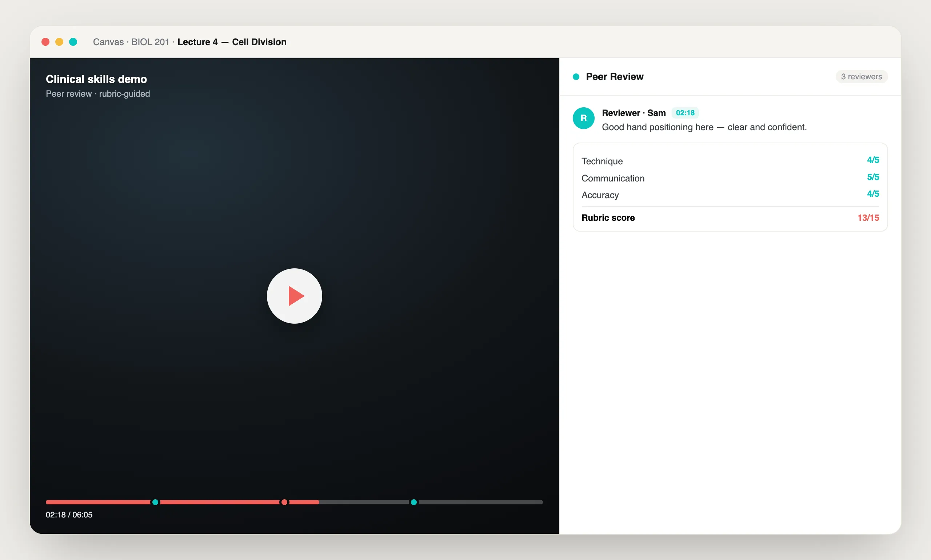Click 'Canvas · BIOL 201' in the title bar
Image resolution: width=931 pixels, height=560 pixels.
[x=131, y=42]
